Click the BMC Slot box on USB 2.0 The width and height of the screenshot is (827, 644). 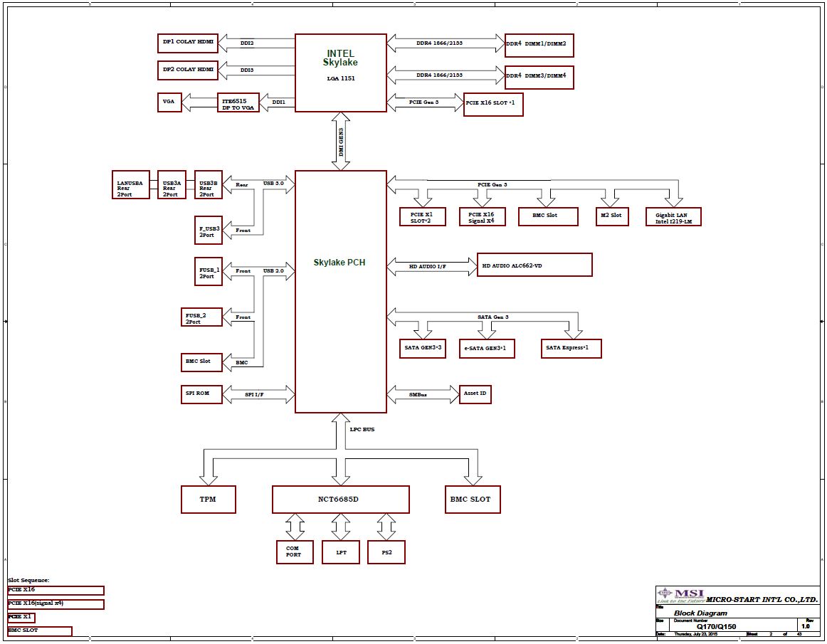[x=201, y=362]
